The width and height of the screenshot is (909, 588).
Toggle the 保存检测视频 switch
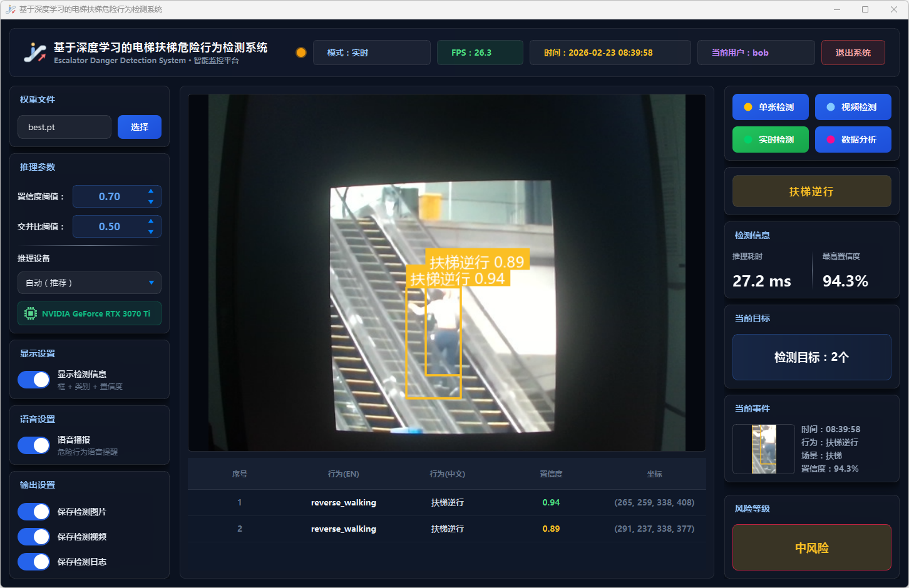(x=34, y=537)
